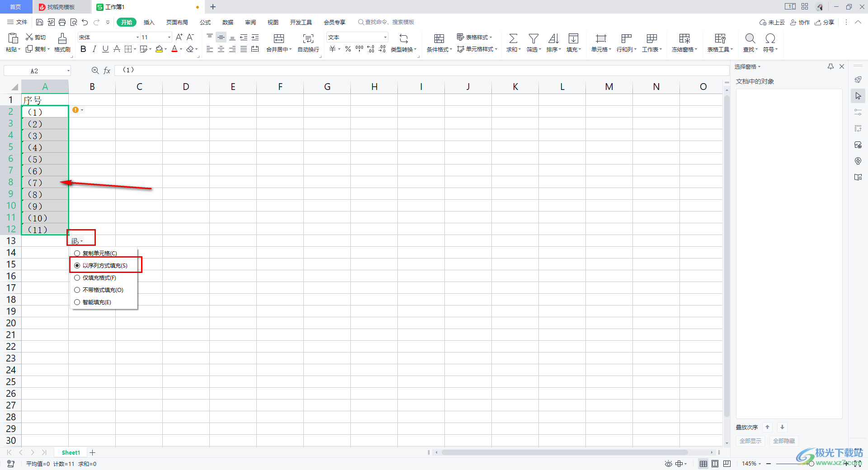Switch to the Insert (插入) ribbon tab
The image size is (868, 470).
coord(149,22)
